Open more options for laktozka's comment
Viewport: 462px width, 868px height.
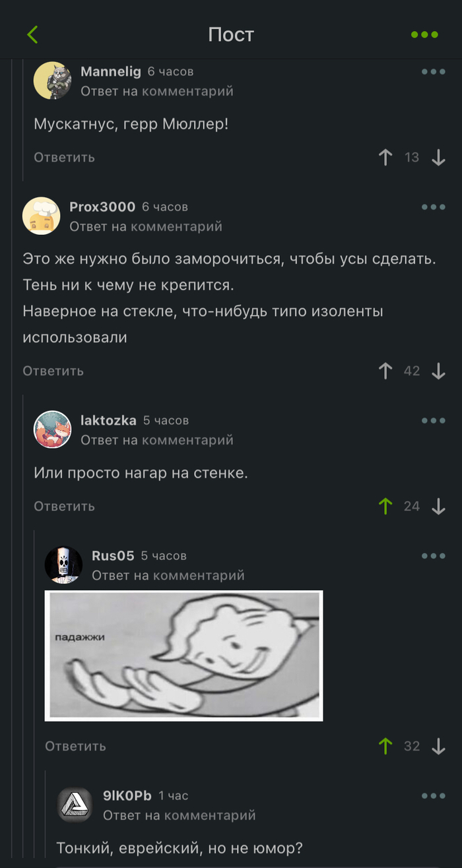[x=434, y=421]
